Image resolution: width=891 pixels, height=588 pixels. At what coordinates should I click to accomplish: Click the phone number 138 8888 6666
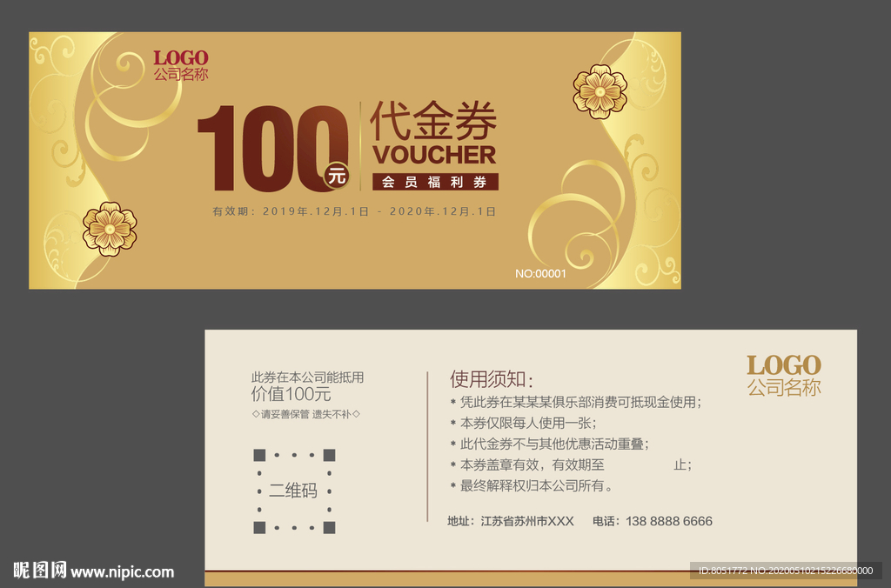669,521
